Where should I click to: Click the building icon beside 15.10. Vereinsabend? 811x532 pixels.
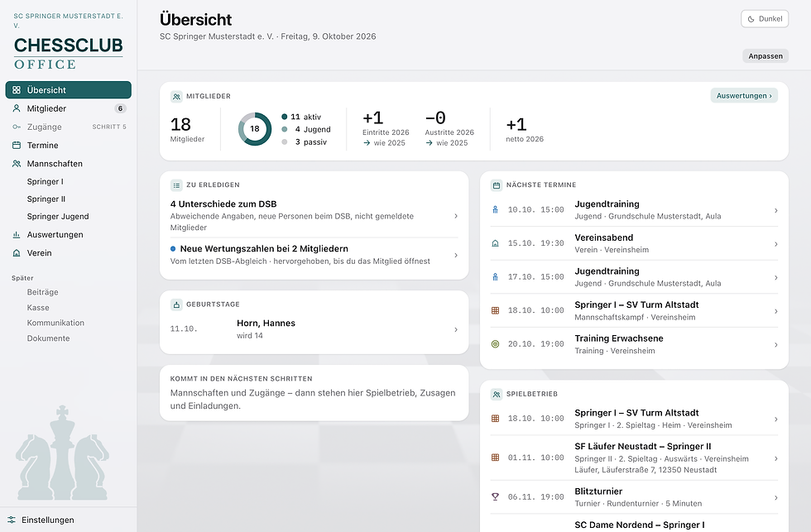point(495,243)
